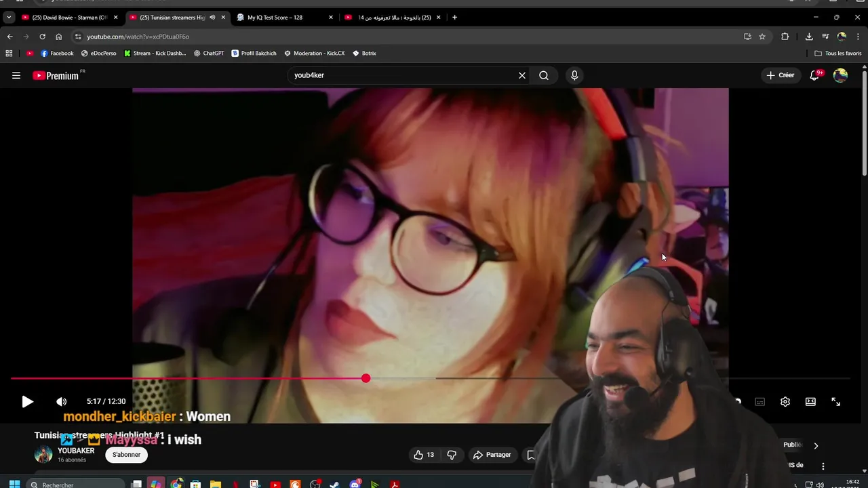
Task: Click page vertical scrollbar
Action: tap(865, 122)
